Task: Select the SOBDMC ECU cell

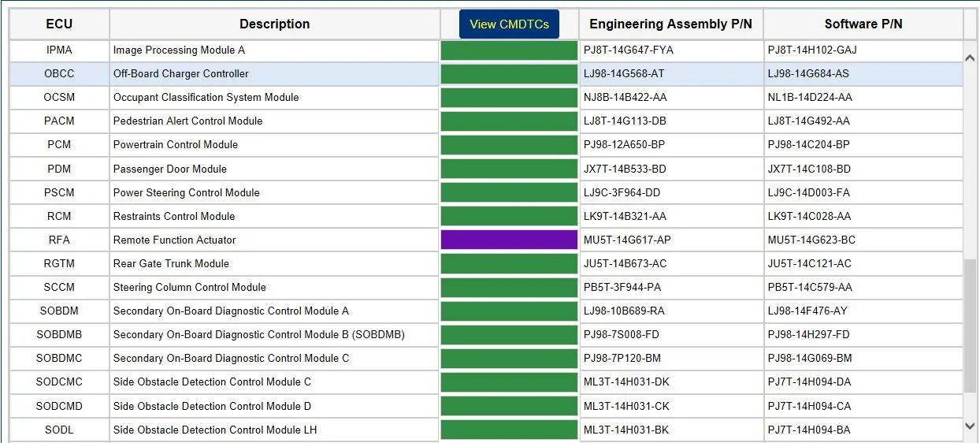Action: tap(59, 358)
